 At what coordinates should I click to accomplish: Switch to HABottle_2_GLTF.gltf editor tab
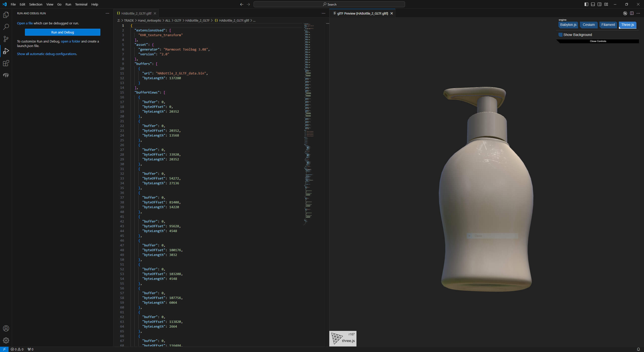coord(136,13)
